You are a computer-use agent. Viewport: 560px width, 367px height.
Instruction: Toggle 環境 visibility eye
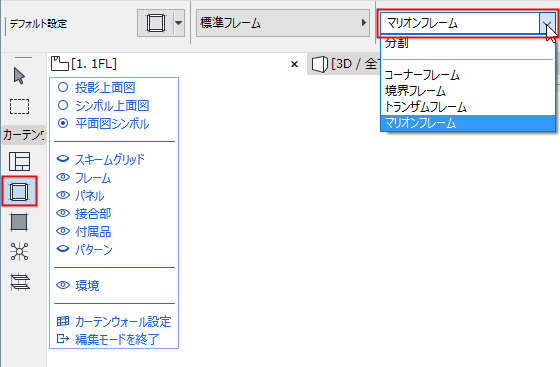coord(63,285)
